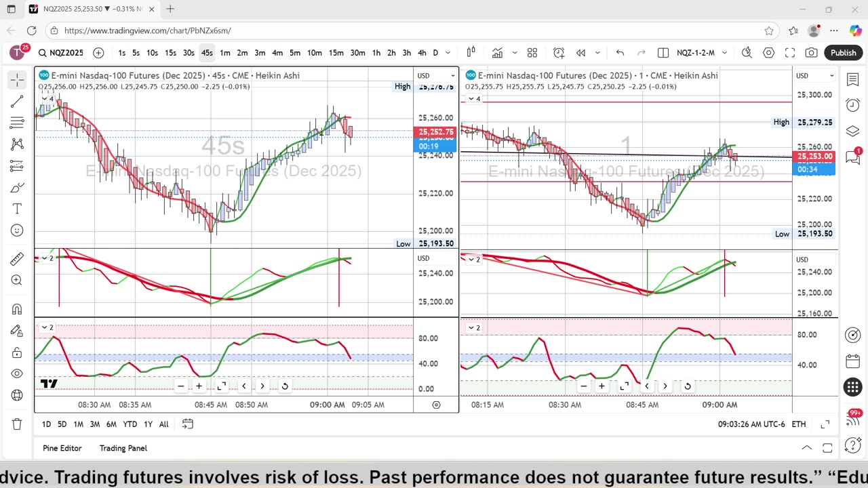
Task: Click the Publish button
Action: pos(844,53)
